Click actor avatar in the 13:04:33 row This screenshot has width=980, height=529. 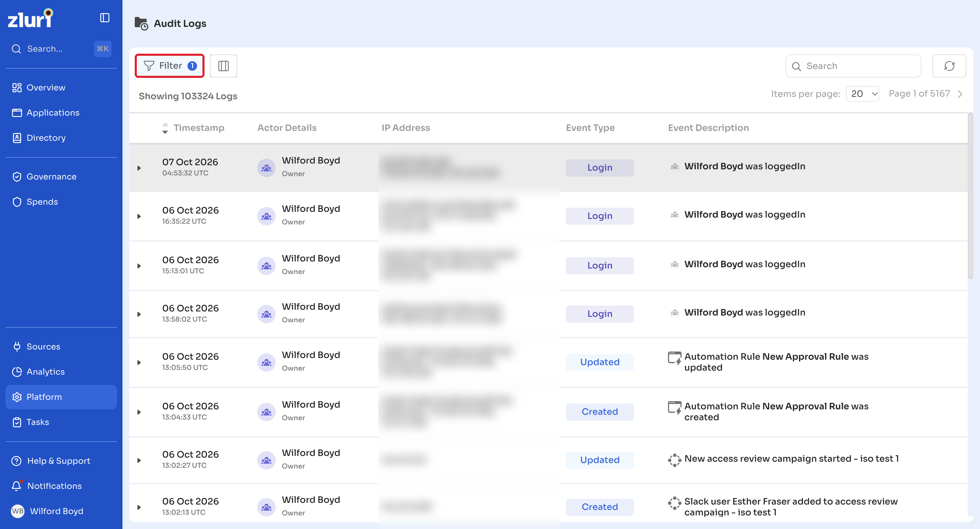(266, 412)
